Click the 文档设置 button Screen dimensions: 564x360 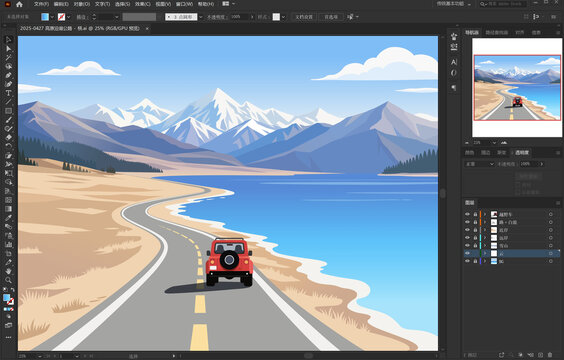304,17
